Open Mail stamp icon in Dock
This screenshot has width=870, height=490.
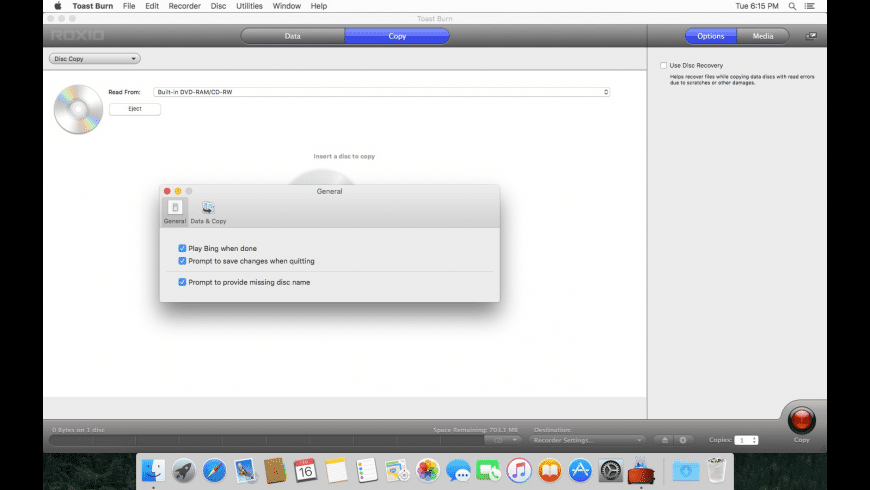(245, 471)
